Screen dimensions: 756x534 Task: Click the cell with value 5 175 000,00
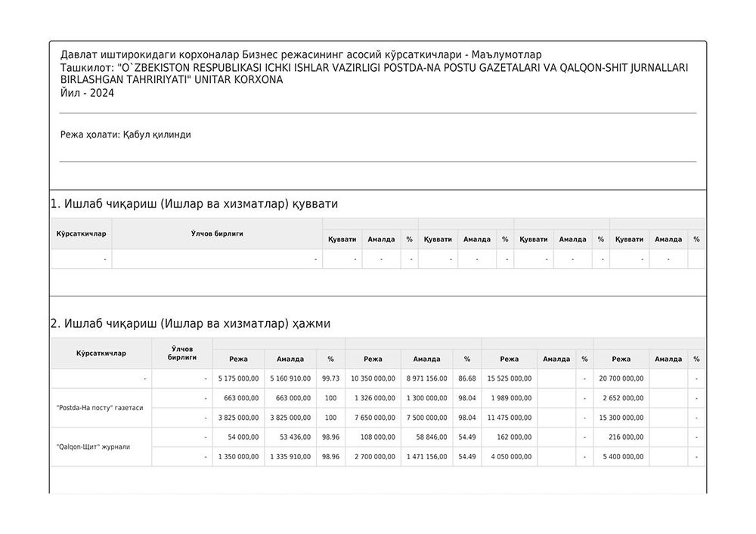[x=238, y=378]
